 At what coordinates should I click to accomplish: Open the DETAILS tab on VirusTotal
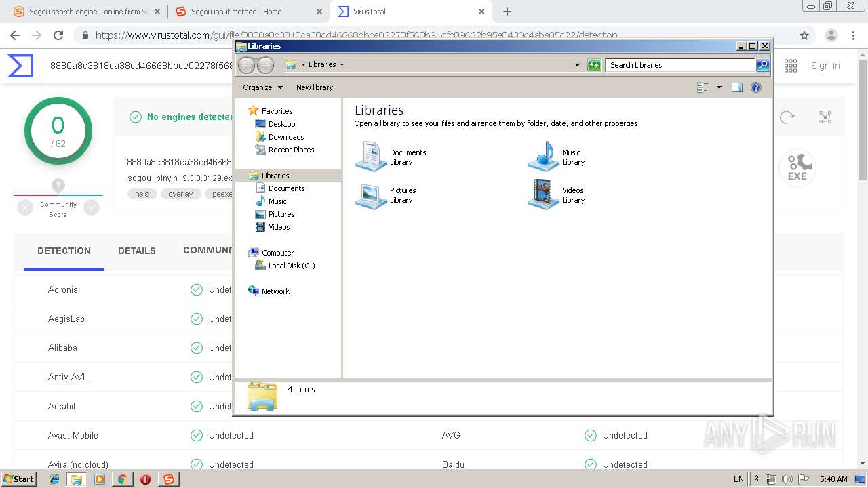[x=137, y=251]
